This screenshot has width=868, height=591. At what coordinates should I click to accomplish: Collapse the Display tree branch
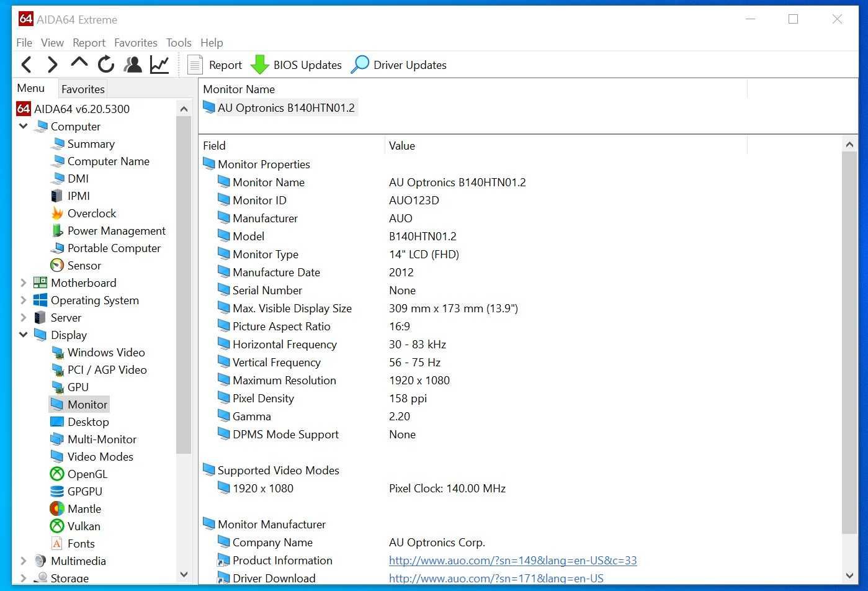[24, 335]
